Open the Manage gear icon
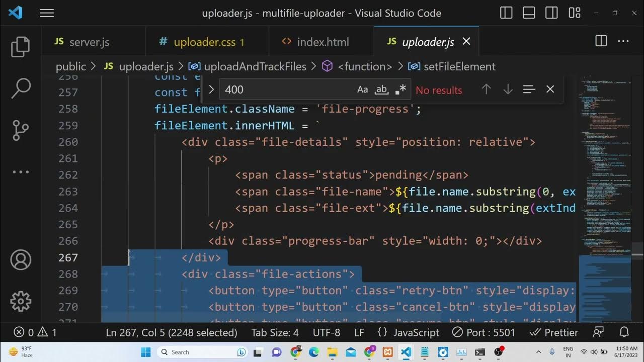 click(x=21, y=301)
